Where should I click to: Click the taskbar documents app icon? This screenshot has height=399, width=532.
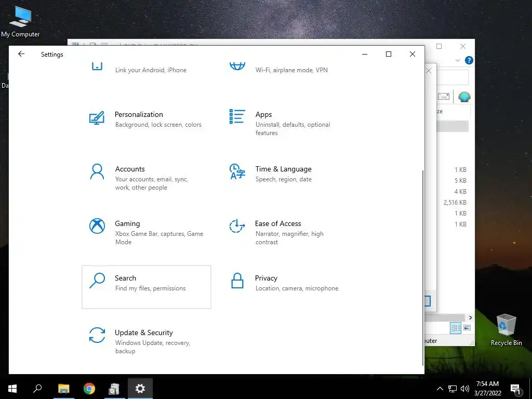[x=114, y=389]
